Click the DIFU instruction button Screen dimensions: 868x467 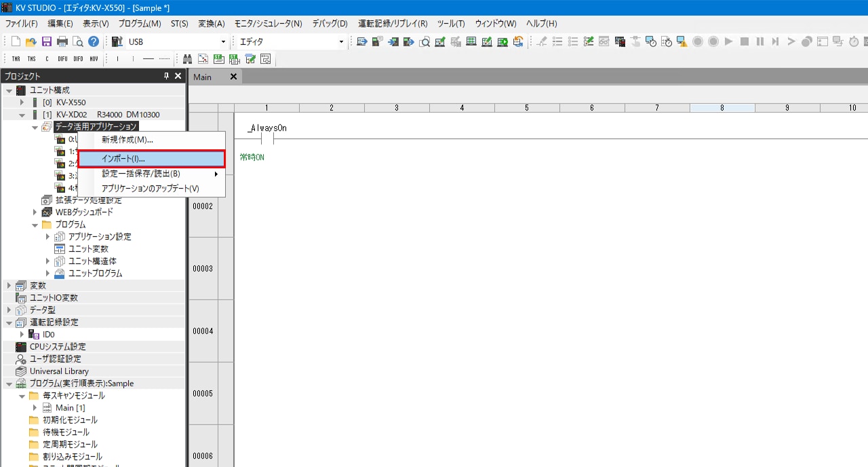[x=62, y=59]
